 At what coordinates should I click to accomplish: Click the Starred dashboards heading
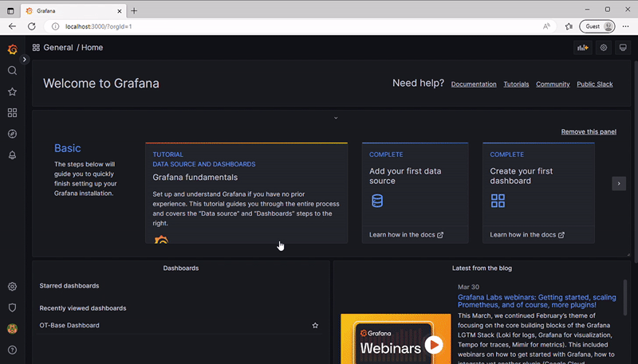click(69, 286)
